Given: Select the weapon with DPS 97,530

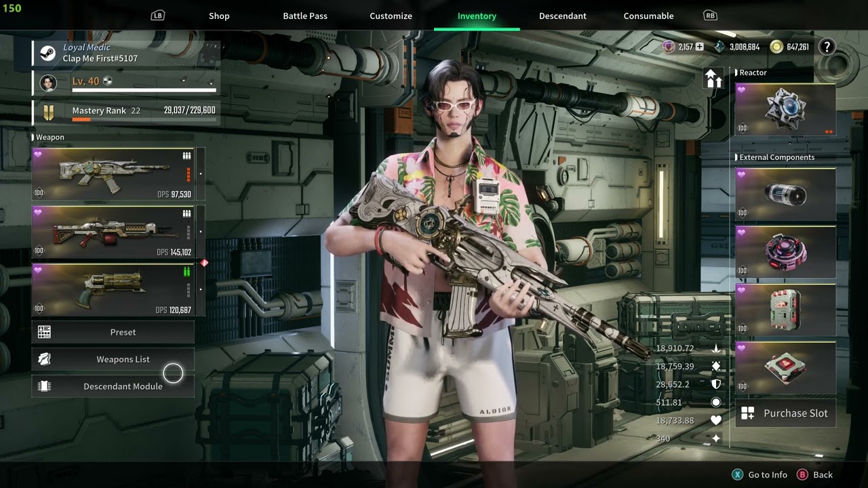Looking at the screenshot, I should 113,174.
